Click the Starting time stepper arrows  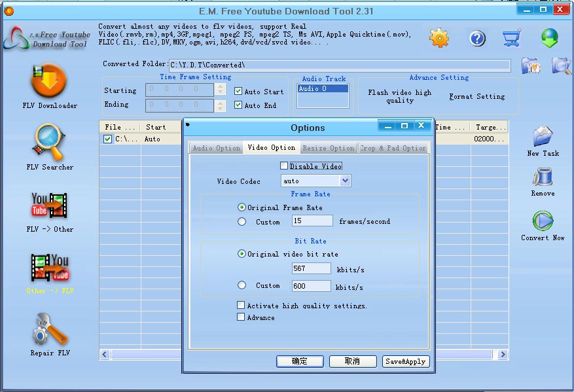coord(220,91)
